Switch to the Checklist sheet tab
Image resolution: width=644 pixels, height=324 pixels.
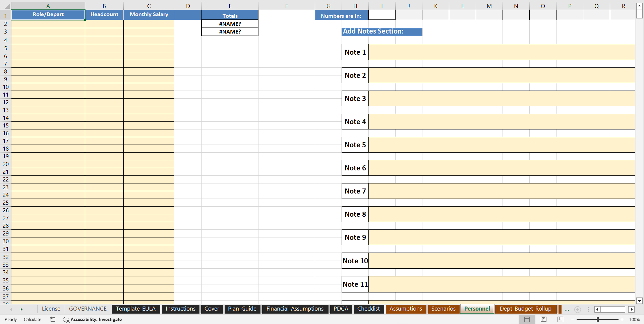pyautogui.click(x=368, y=309)
